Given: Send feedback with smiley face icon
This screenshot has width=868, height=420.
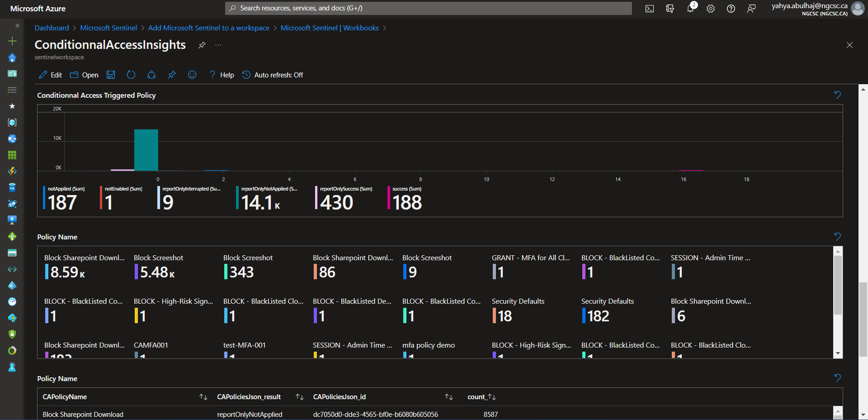Looking at the screenshot, I should coord(192,75).
